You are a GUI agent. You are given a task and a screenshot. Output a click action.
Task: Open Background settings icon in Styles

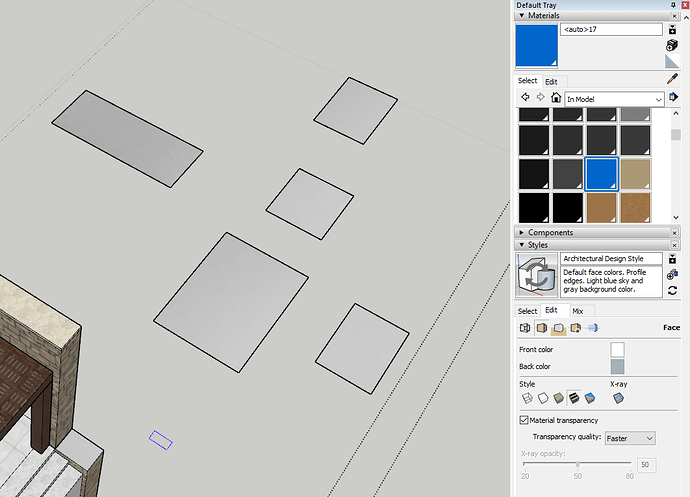pos(558,328)
